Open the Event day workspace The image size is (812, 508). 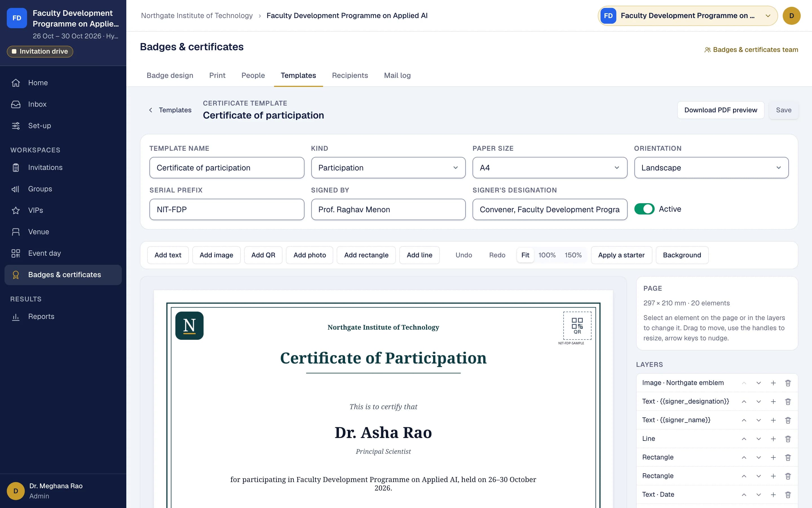click(63, 253)
